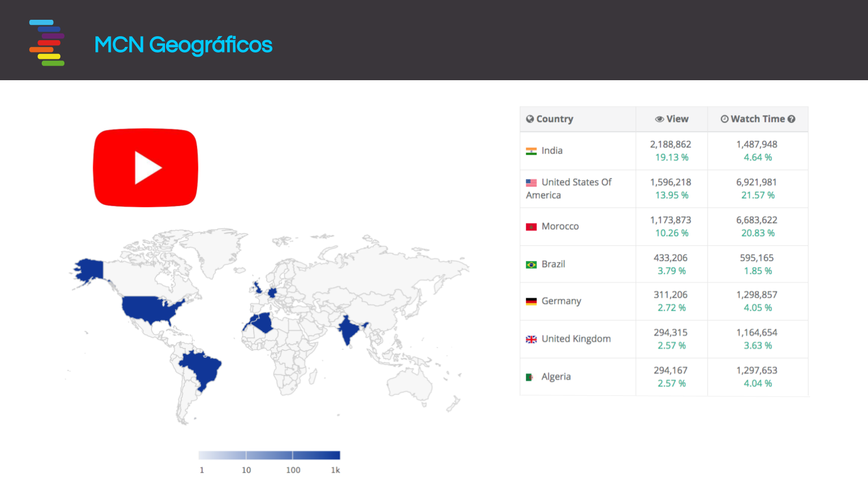The height and width of the screenshot is (488, 868).
Task: Click India on the world map
Action: coord(348,329)
